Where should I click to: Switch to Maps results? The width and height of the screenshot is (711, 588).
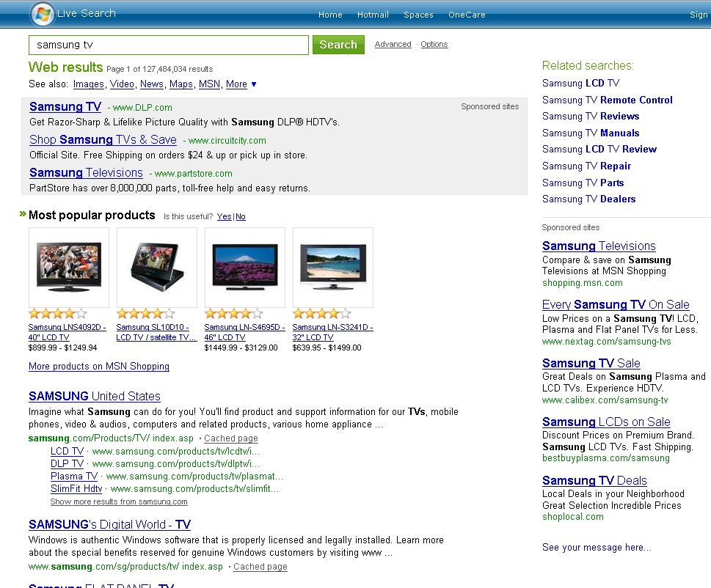[181, 84]
